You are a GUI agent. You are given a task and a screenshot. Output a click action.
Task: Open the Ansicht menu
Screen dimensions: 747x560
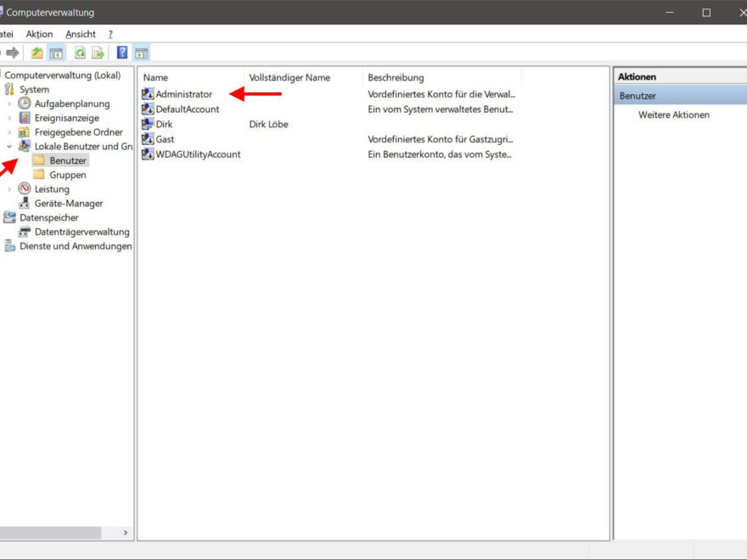point(81,34)
